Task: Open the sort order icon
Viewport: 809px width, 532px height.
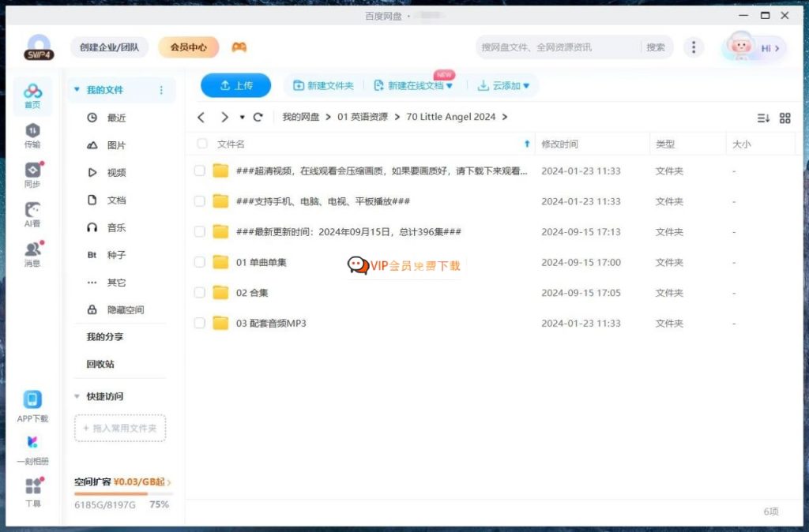Action: coord(763,118)
